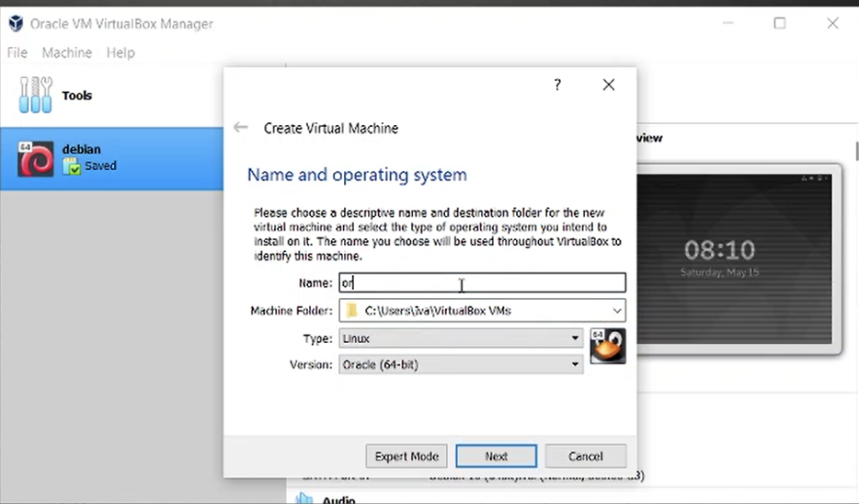Cancel the virtual machine creation
Screen dimensions: 859x504
pos(585,456)
